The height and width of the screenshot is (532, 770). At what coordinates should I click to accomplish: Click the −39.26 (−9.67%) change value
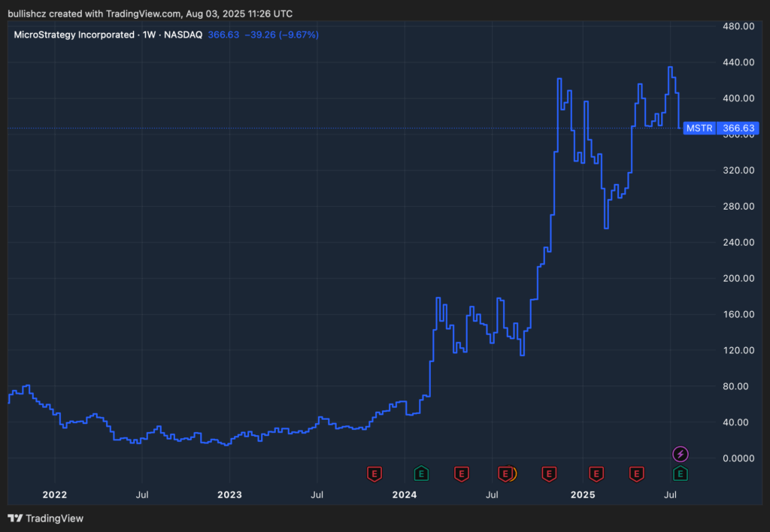(282, 35)
